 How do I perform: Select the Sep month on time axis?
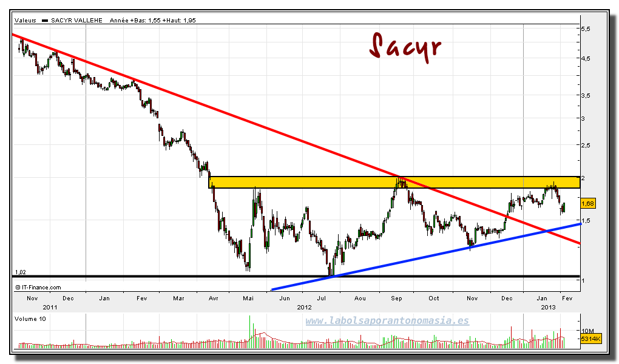(396, 298)
